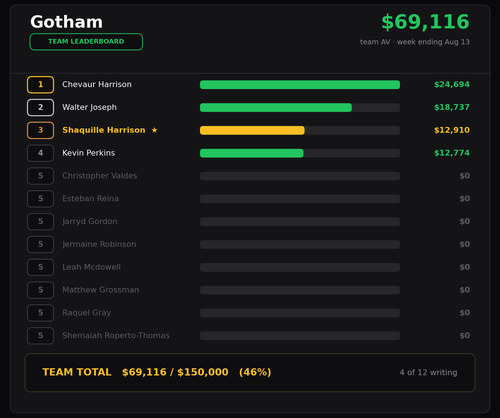The image size is (500, 418).
Task: Click rank badge 2 for Walter Joseph
Action: tap(40, 107)
